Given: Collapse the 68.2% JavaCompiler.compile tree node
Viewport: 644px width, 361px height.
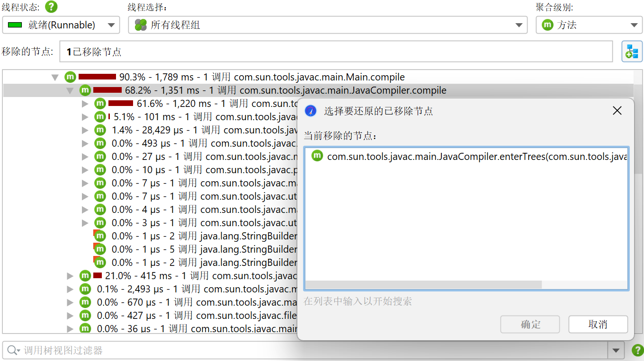Looking at the screenshot, I should (x=70, y=90).
